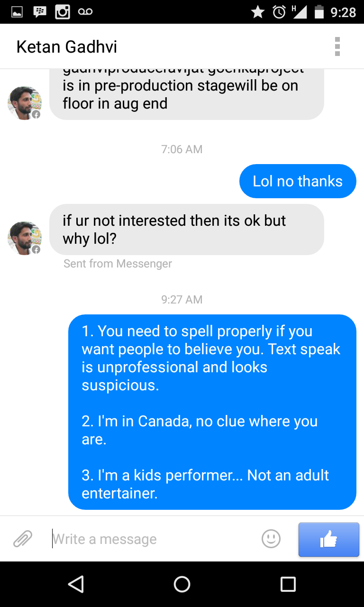Tap the Write a message field
Viewport: 364px width, 607px height.
(x=152, y=539)
